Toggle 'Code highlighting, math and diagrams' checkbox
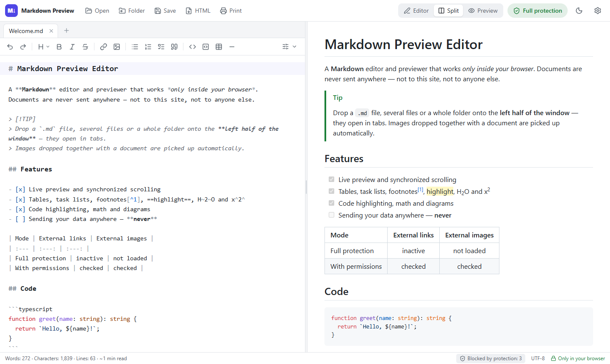 pyautogui.click(x=332, y=203)
